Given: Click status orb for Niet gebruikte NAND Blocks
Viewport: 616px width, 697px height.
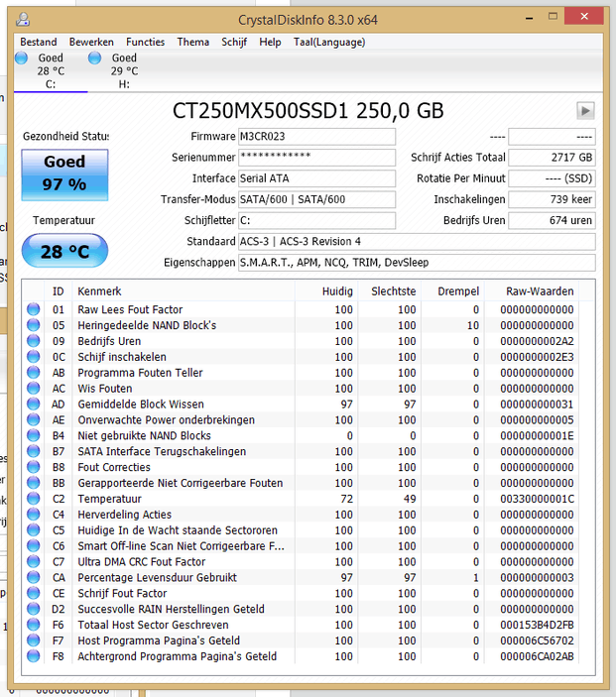Looking at the screenshot, I should tap(34, 435).
